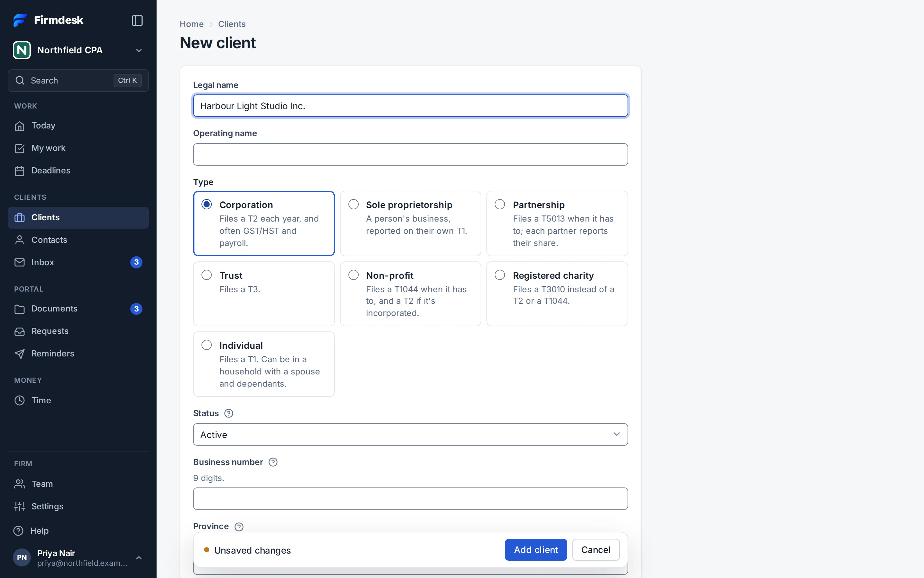Focus the Business number input field

[410, 499]
